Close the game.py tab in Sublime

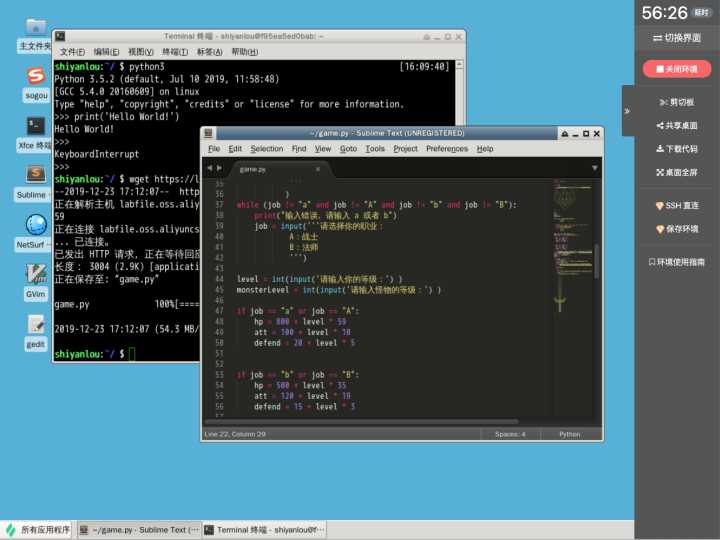pos(318,169)
